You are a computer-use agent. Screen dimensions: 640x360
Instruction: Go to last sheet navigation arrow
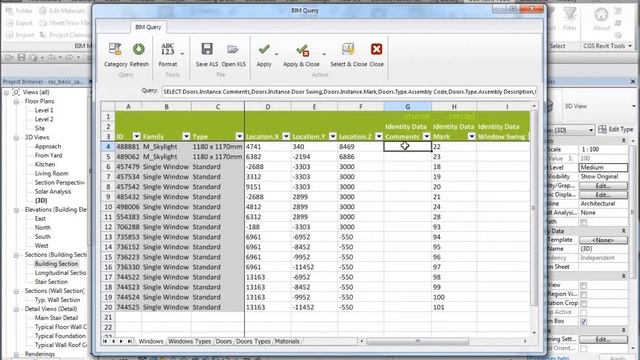click(x=129, y=341)
